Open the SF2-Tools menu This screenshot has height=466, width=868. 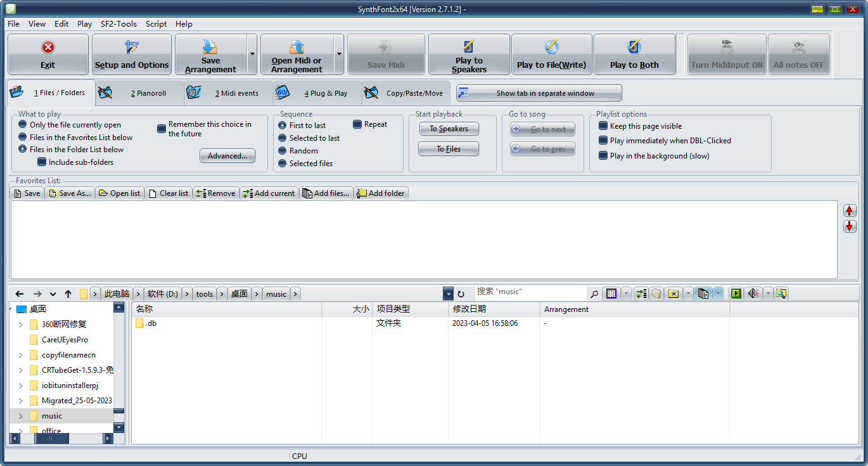pyautogui.click(x=118, y=23)
